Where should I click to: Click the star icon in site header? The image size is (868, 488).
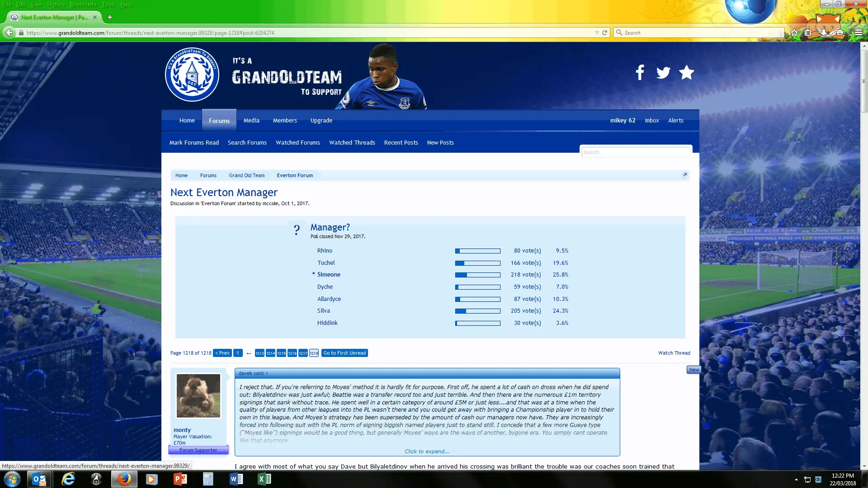pyautogui.click(x=686, y=72)
